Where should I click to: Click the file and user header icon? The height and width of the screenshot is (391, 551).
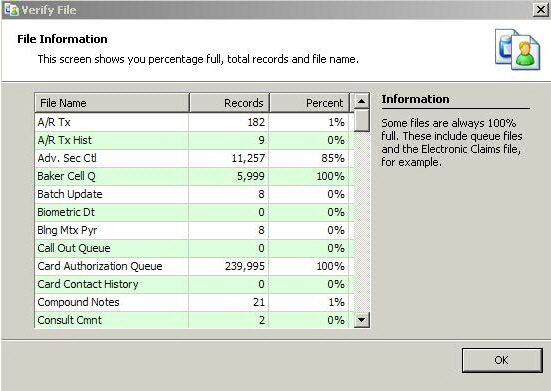click(517, 50)
